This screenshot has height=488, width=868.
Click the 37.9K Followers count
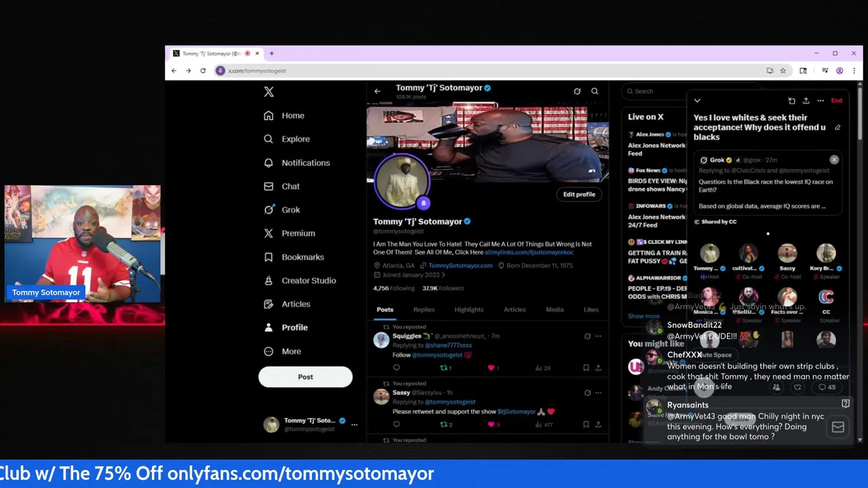(x=443, y=288)
